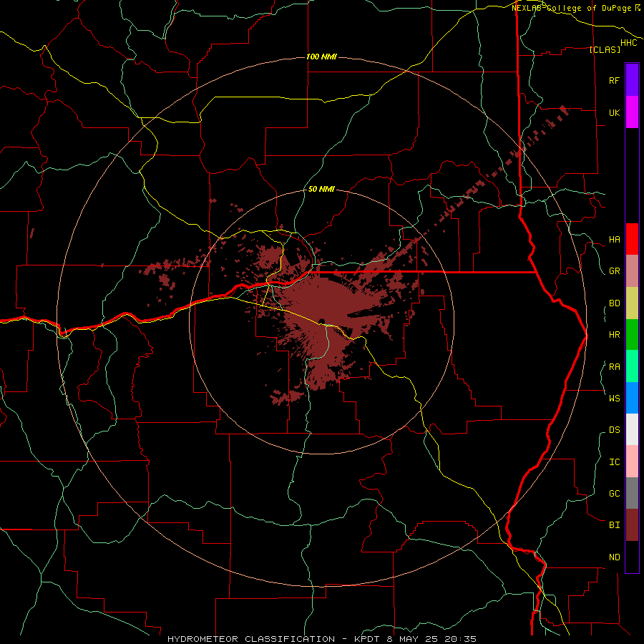The height and width of the screenshot is (644, 644).
Task: Click the 'RA' legend label
Action: (x=614, y=367)
